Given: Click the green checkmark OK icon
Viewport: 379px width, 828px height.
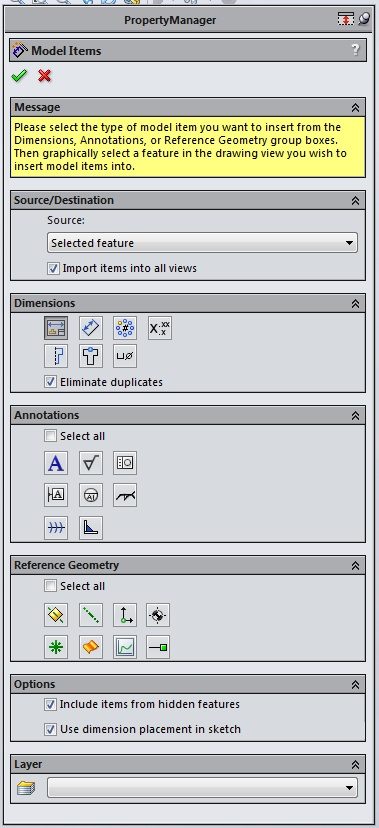Looking at the screenshot, I should [19, 76].
